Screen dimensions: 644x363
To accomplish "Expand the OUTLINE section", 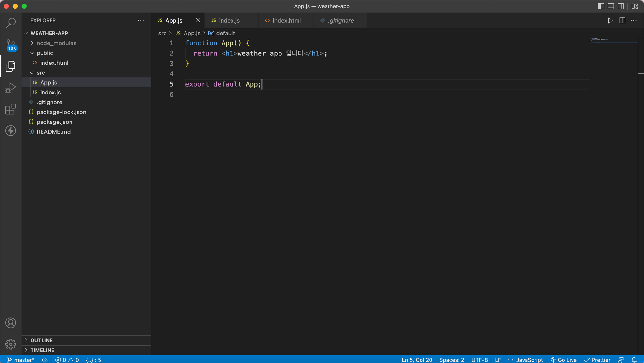I will click(42, 340).
